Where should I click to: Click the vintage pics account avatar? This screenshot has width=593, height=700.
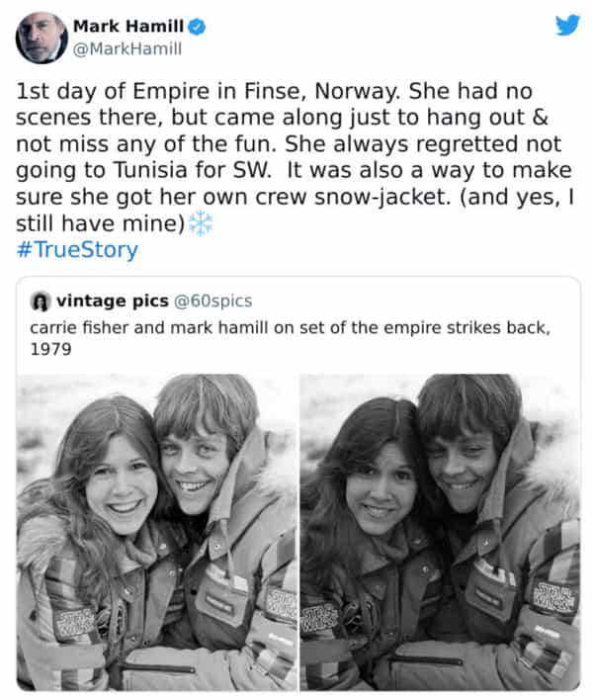pos(41,301)
